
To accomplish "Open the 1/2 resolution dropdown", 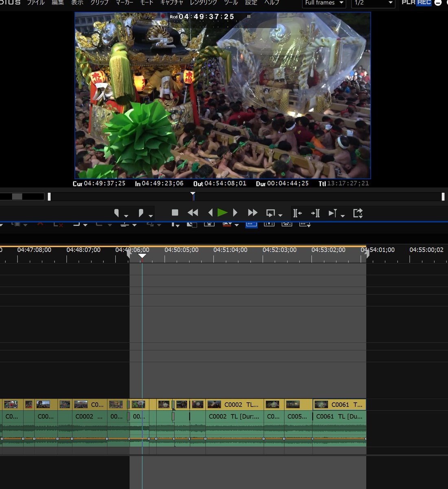I will pyautogui.click(x=373, y=3).
